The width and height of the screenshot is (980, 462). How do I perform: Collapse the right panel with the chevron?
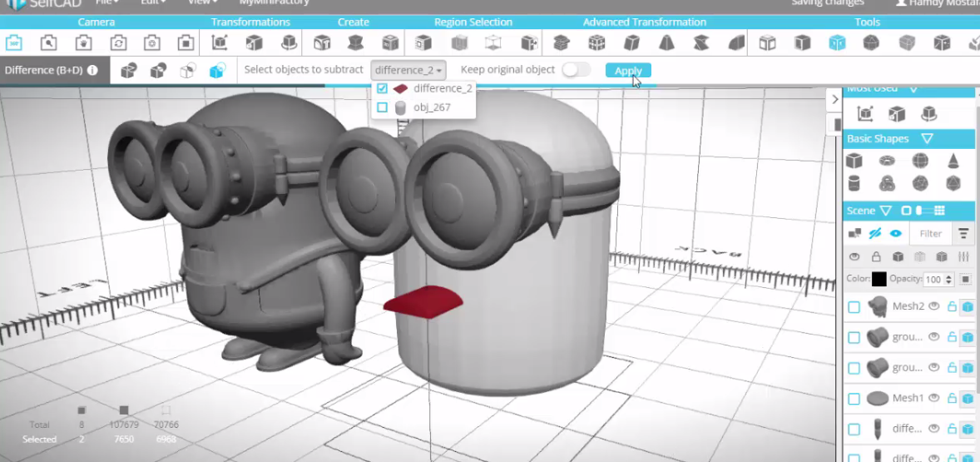pos(834,99)
